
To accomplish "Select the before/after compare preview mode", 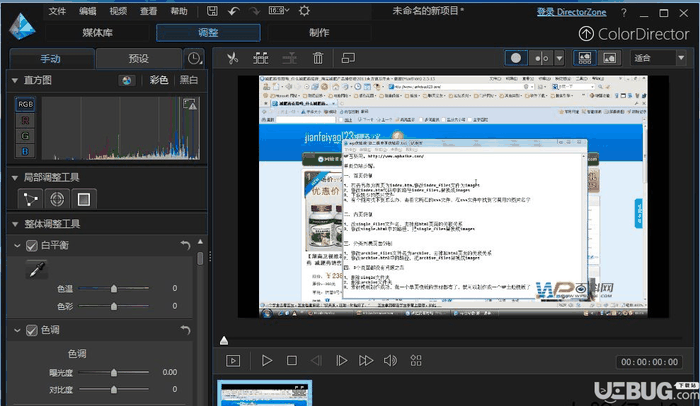I will 542,58.
